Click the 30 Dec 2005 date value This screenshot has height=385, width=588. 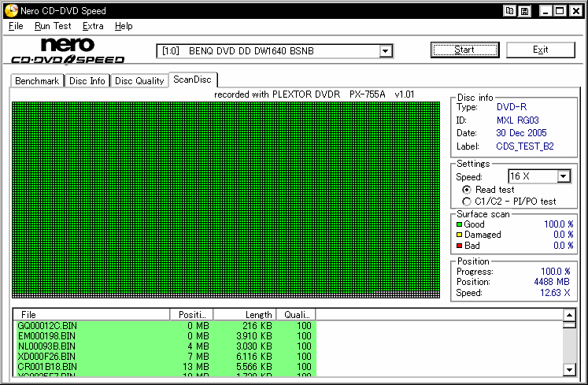[521, 133]
